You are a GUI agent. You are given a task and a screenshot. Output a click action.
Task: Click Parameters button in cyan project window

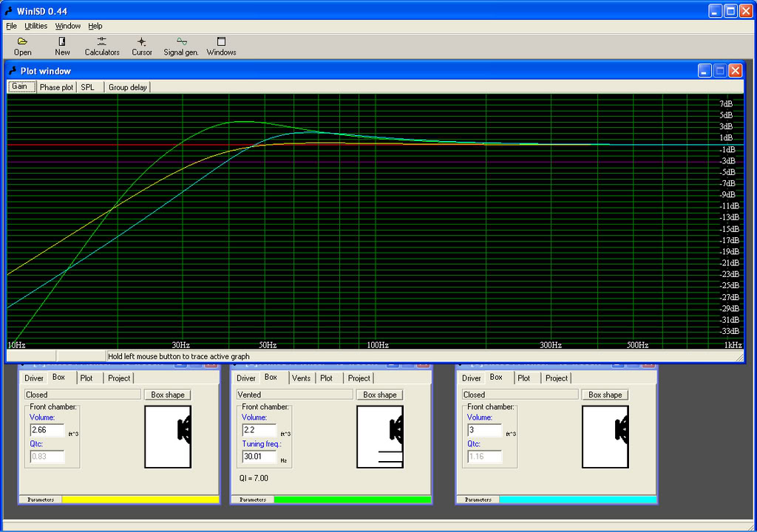(x=478, y=499)
